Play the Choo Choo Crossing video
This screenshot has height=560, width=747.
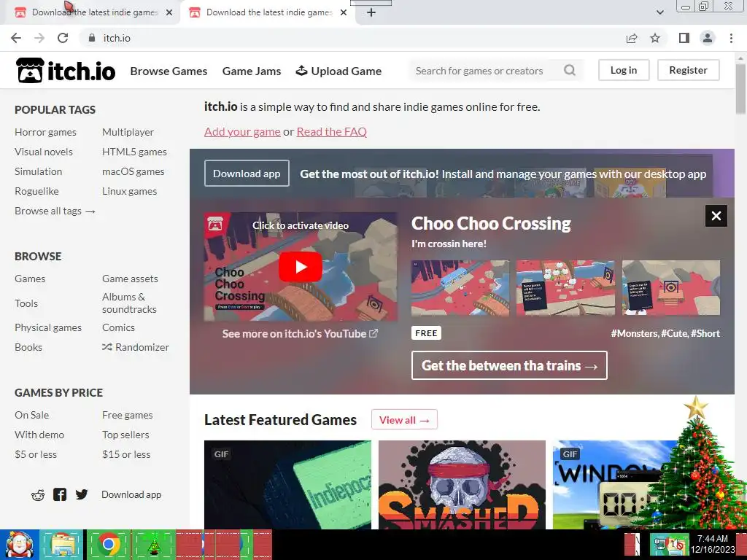pyautogui.click(x=300, y=267)
